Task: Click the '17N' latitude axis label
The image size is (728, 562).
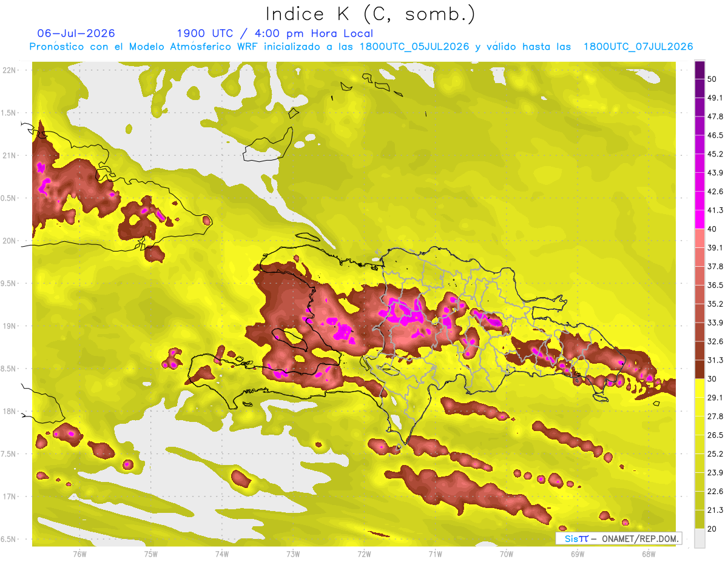Action: [10, 497]
